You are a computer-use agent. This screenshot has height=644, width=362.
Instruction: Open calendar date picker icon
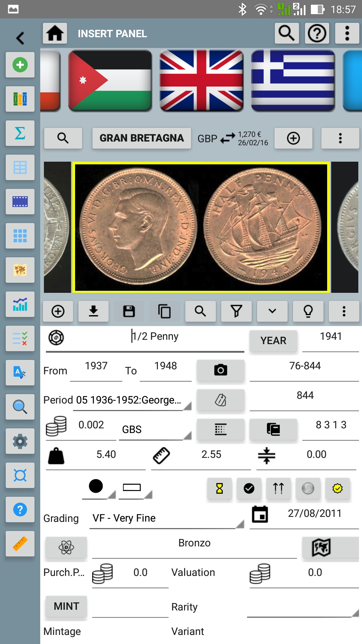point(260,514)
